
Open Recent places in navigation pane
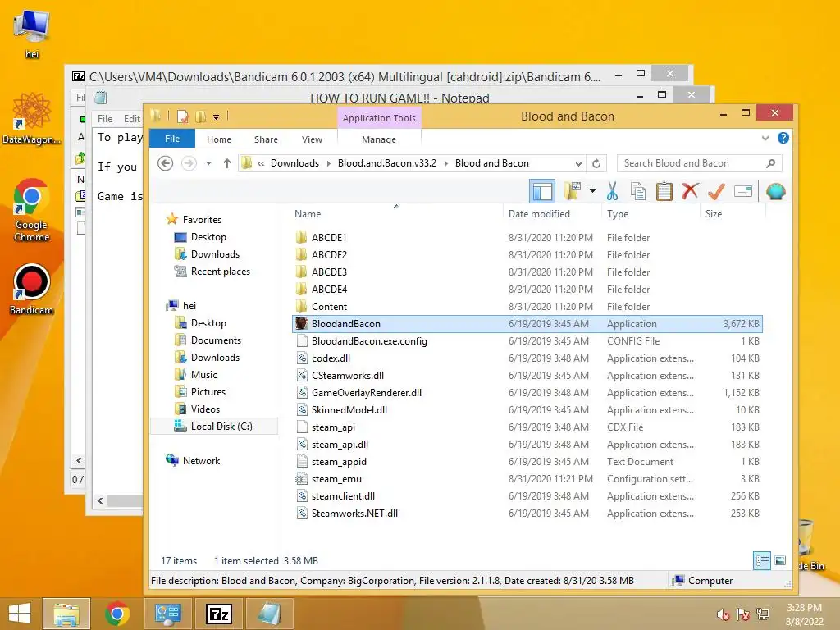pyautogui.click(x=220, y=272)
